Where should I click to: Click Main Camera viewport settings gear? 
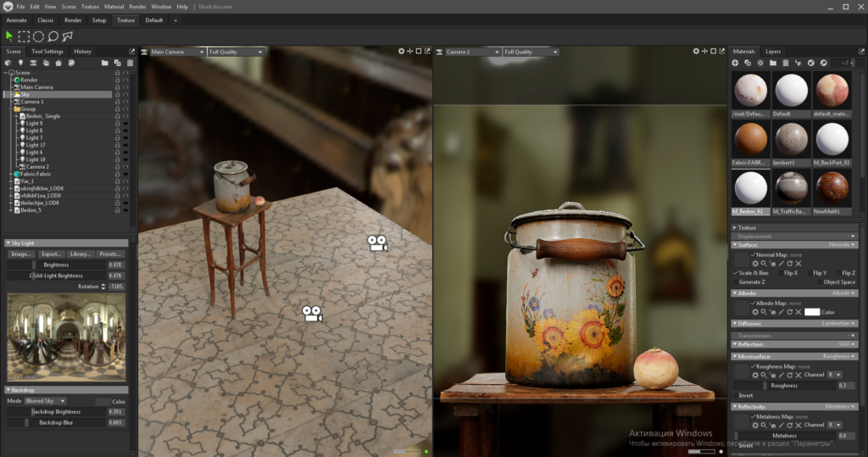[401, 51]
